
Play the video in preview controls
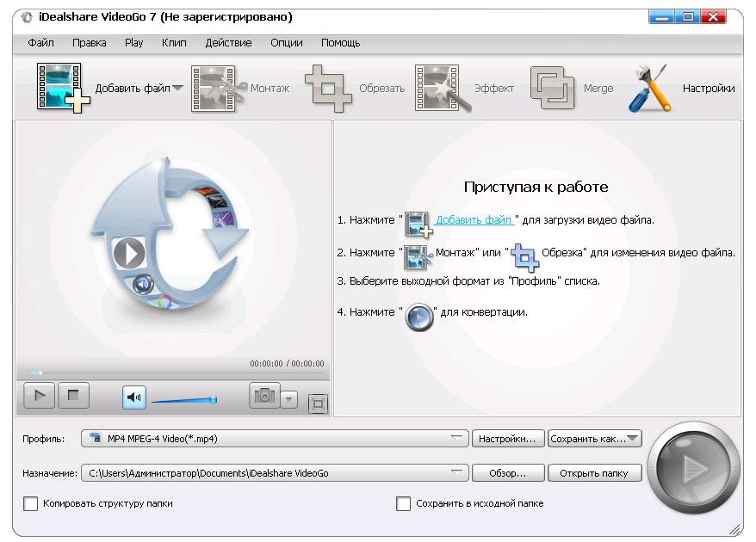[39, 396]
